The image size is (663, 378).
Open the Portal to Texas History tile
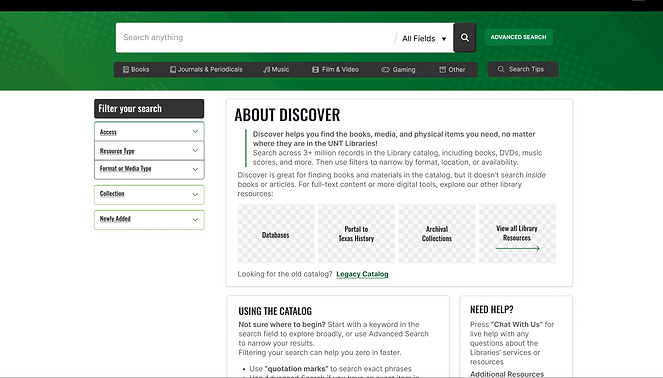[356, 234]
